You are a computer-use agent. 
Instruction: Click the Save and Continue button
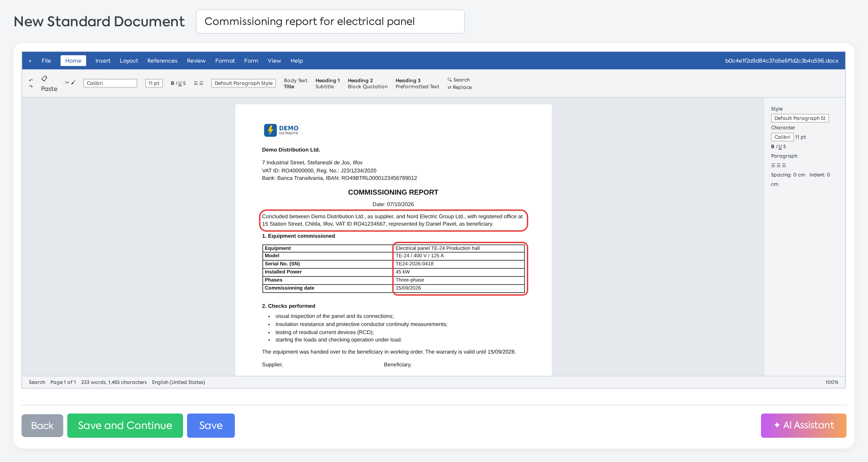125,426
